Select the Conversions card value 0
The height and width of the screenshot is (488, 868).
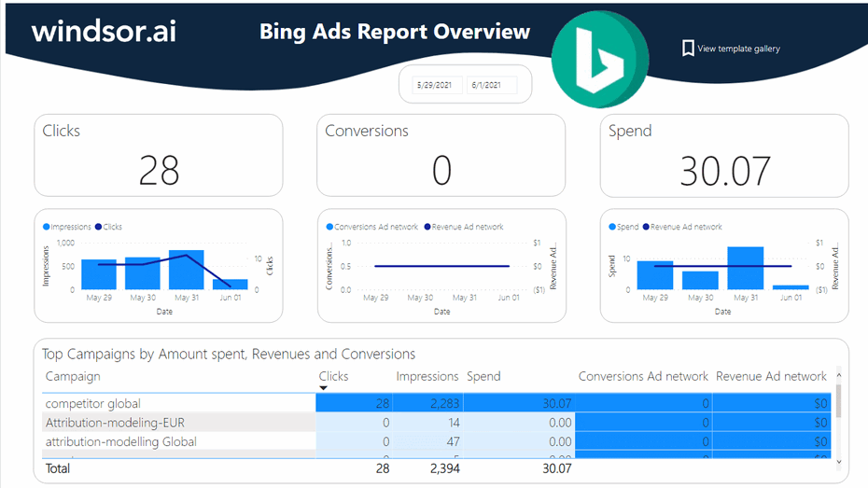pyautogui.click(x=441, y=171)
